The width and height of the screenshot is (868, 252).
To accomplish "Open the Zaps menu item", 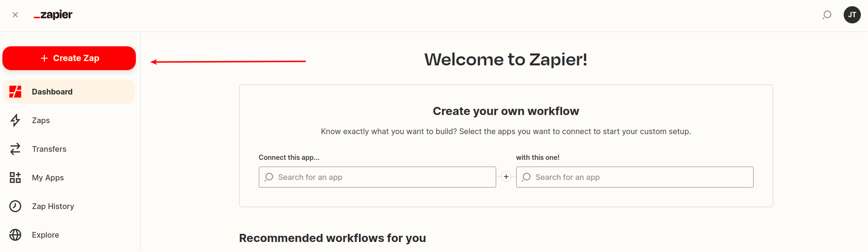I will pyautogui.click(x=69, y=120).
